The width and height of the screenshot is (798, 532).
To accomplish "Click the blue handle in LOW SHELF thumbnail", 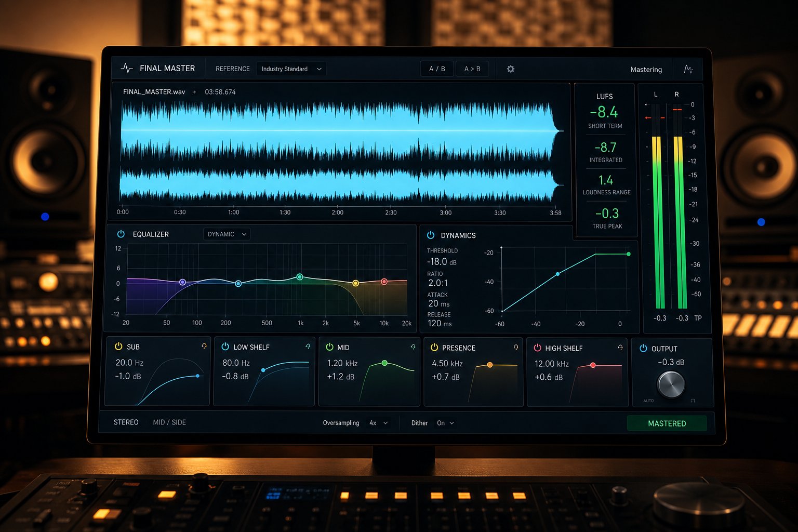I will (x=263, y=370).
